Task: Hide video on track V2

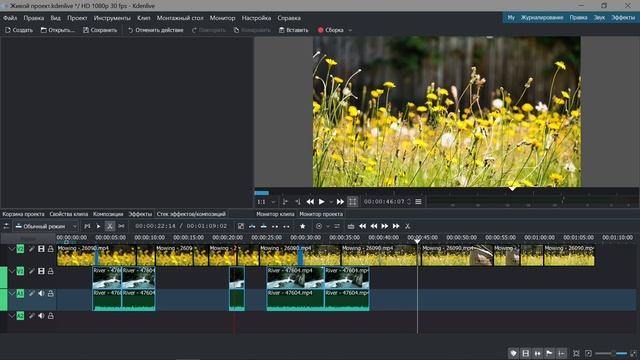Action: [41, 249]
